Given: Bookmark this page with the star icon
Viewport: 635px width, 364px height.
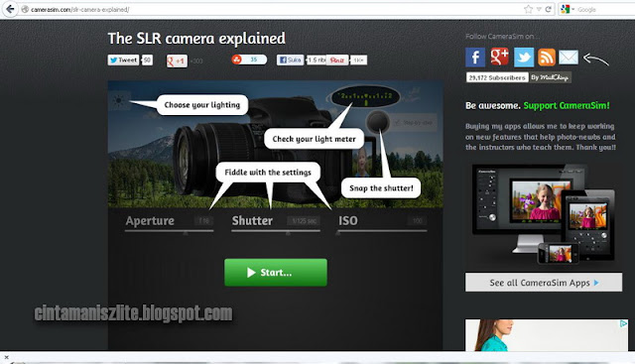Looking at the screenshot, I should (528, 9).
